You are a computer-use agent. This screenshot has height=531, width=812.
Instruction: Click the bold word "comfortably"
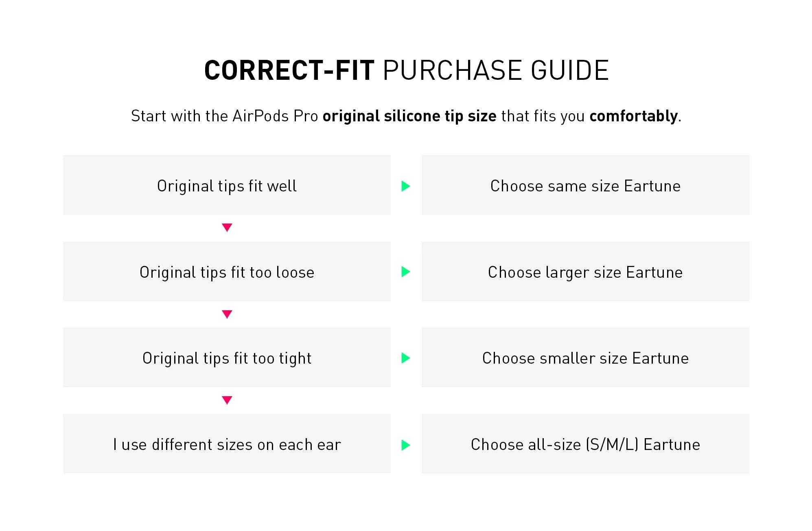click(634, 116)
